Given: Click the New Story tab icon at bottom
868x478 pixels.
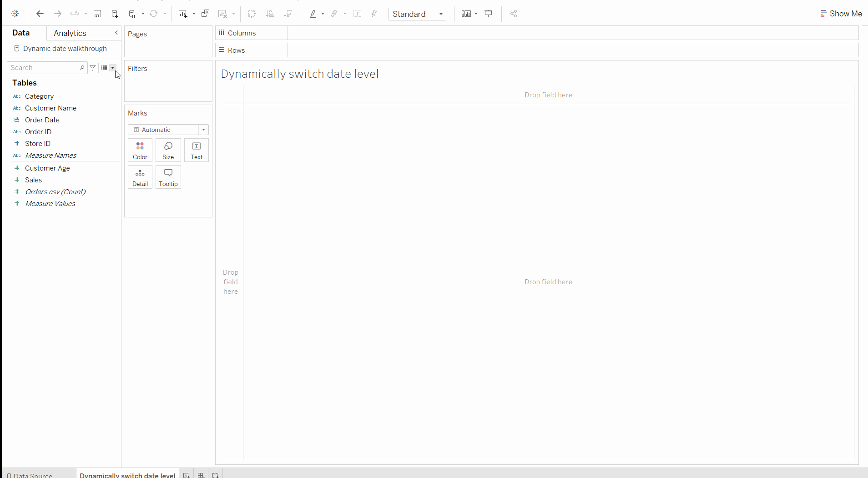Looking at the screenshot, I should (x=216, y=475).
